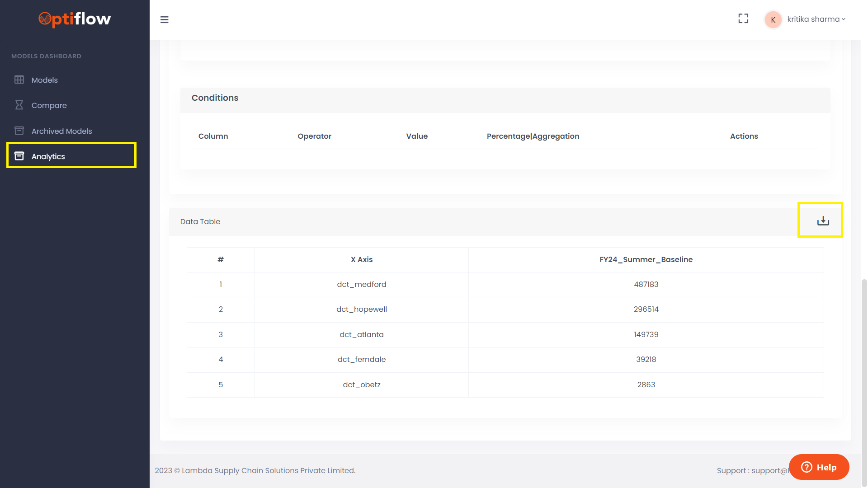
Task: Sort by the FY24_Summer_Baseline column header
Action: 646,259
